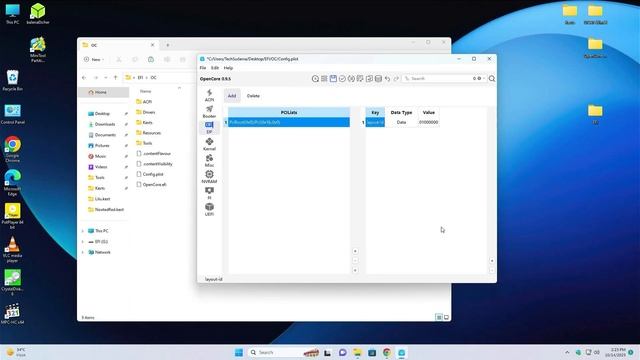The image size is (640, 360).
Task: Click the Key column header
Action: pos(375,112)
